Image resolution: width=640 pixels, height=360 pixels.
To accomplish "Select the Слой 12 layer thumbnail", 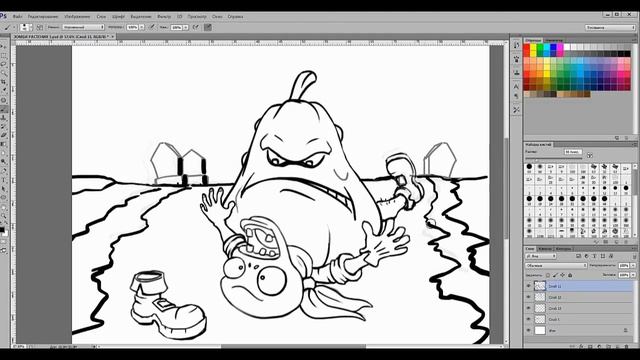I will [540, 297].
